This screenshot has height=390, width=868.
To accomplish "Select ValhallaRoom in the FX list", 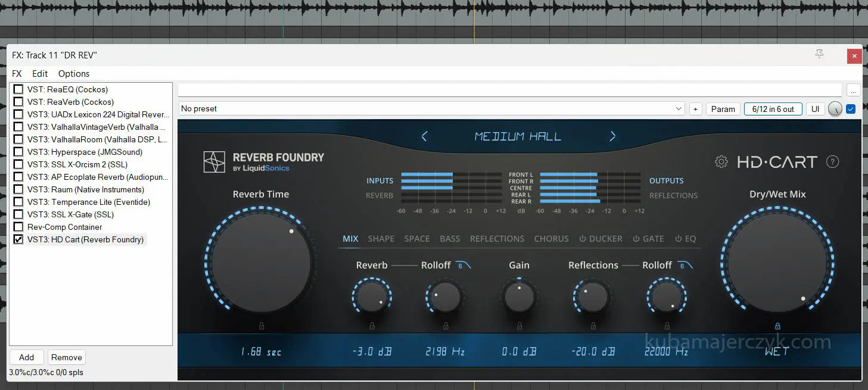I will click(x=97, y=139).
